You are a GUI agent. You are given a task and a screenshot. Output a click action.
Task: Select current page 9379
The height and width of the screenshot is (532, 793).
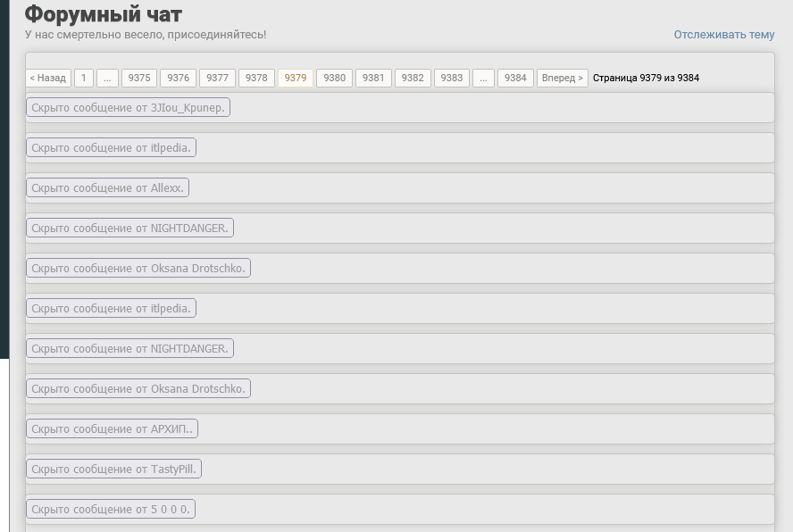[x=296, y=78]
